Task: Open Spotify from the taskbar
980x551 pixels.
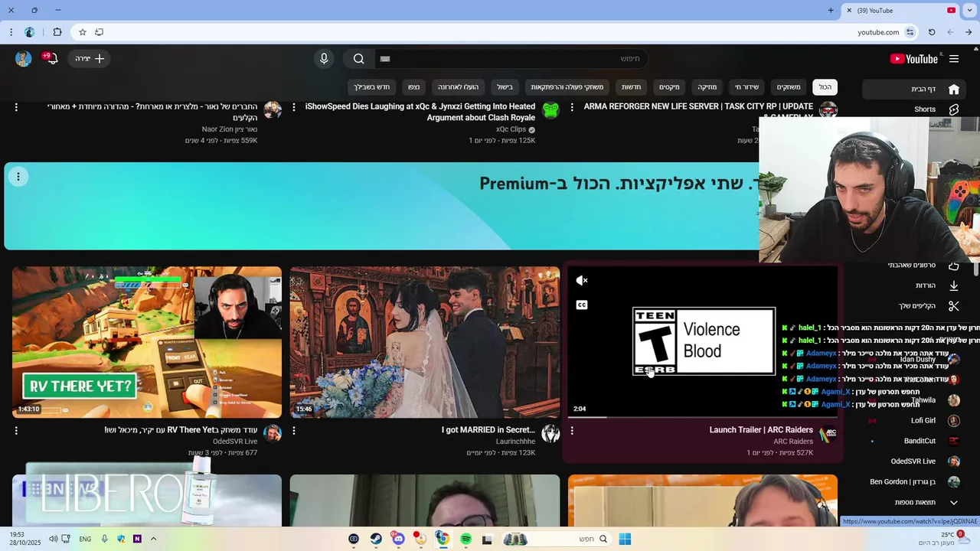Action: coord(465,540)
